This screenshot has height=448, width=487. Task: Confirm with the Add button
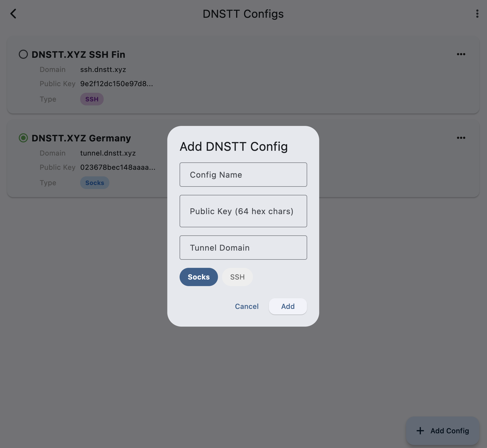(x=288, y=306)
